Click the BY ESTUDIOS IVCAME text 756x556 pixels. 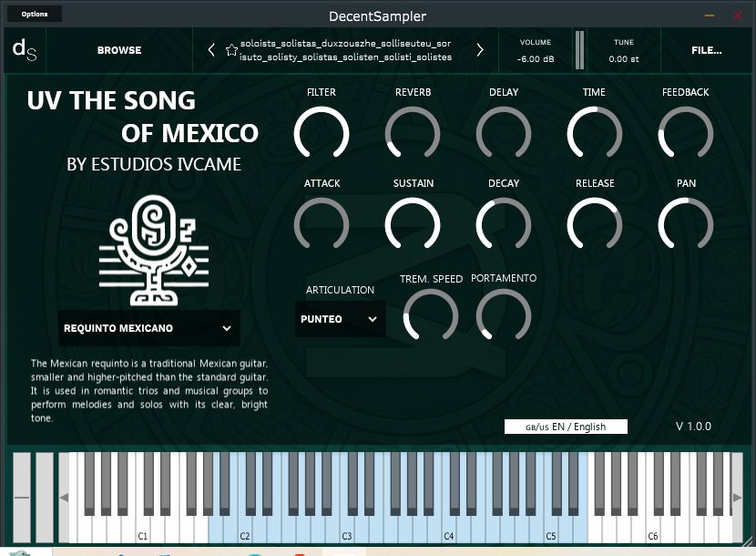coord(154,165)
